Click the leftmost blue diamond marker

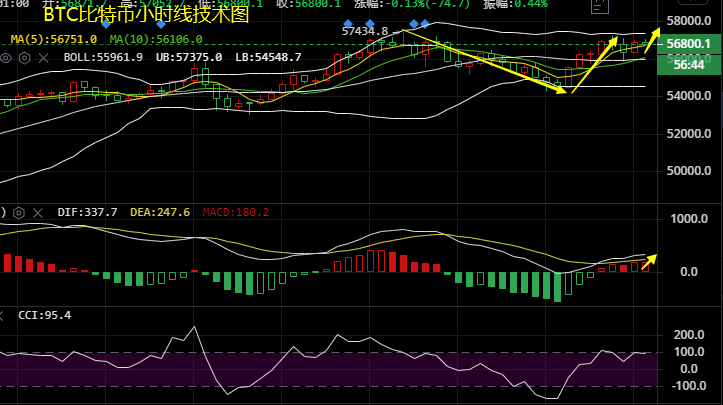point(347,23)
